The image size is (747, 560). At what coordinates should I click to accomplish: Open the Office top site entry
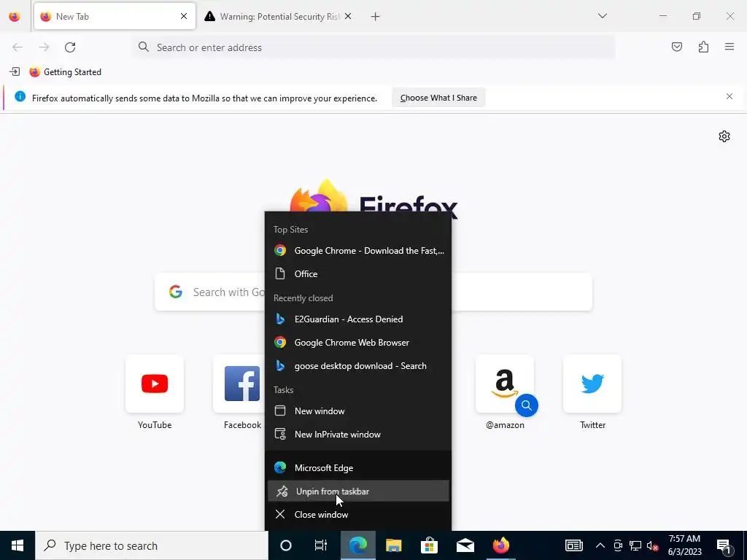[x=358, y=274]
